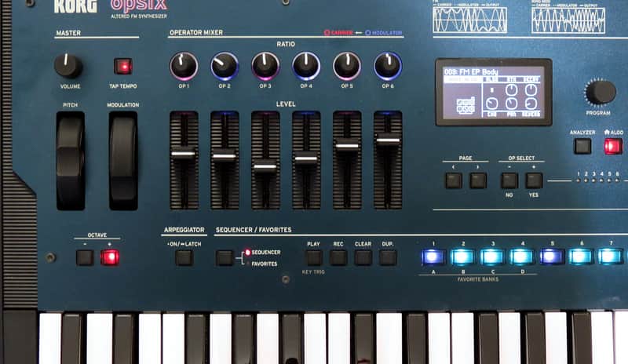Click the OP 2 ratio knob
628x364 pixels.
225,66
